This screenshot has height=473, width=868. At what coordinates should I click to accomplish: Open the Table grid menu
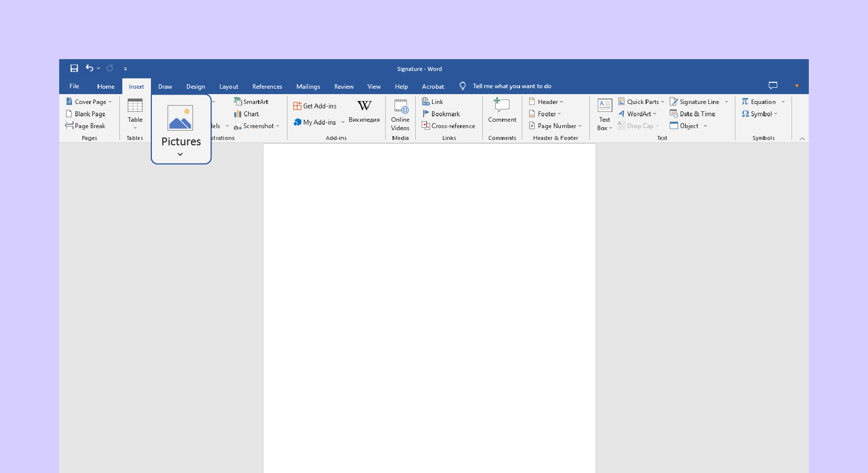click(135, 114)
